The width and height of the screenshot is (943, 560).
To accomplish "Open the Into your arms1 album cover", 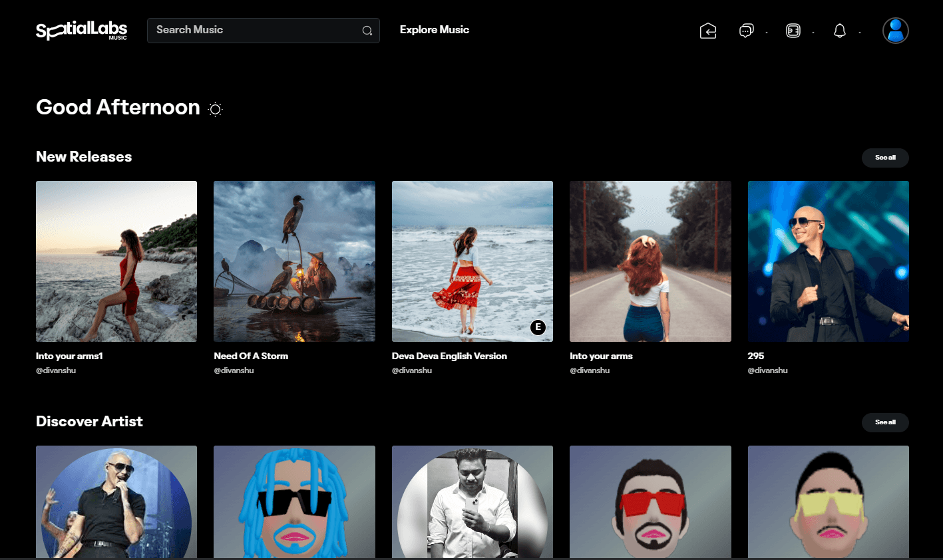I will click(x=116, y=261).
